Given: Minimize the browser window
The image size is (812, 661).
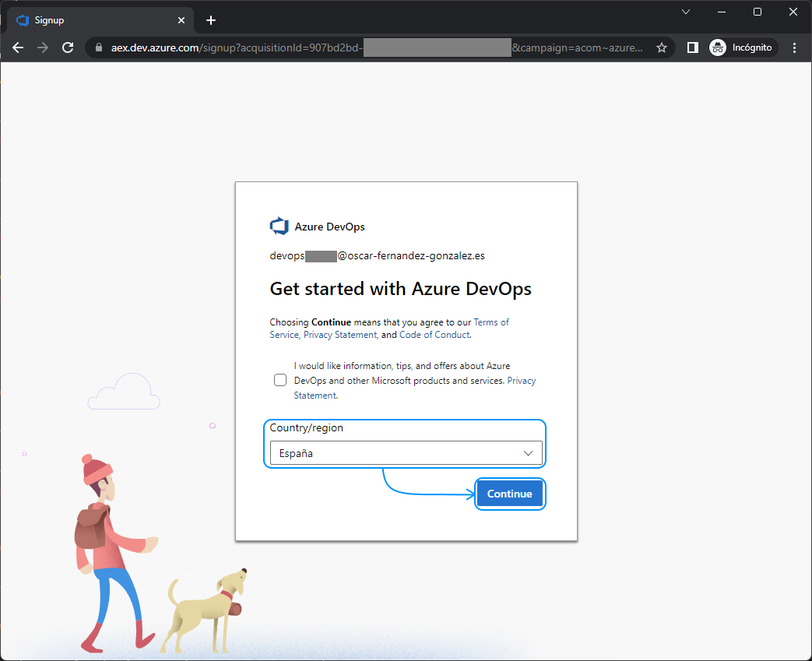Looking at the screenshot, I should tap(722, 12).
